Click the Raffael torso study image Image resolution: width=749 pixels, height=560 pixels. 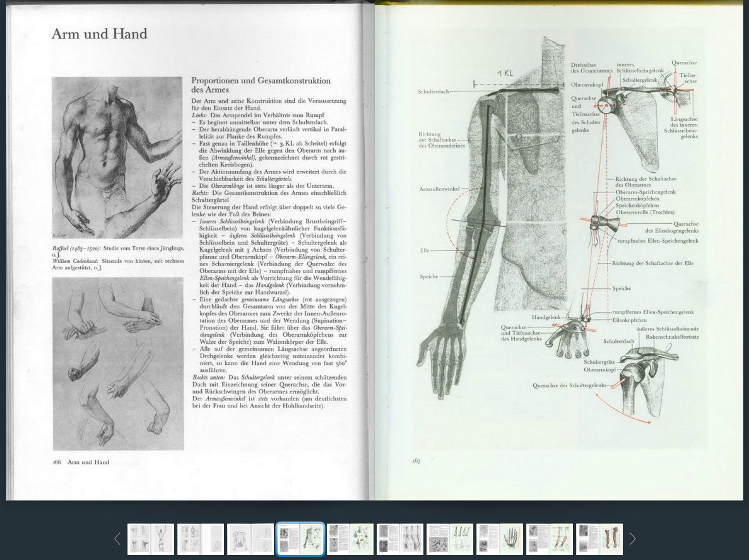tap(117, 158)
